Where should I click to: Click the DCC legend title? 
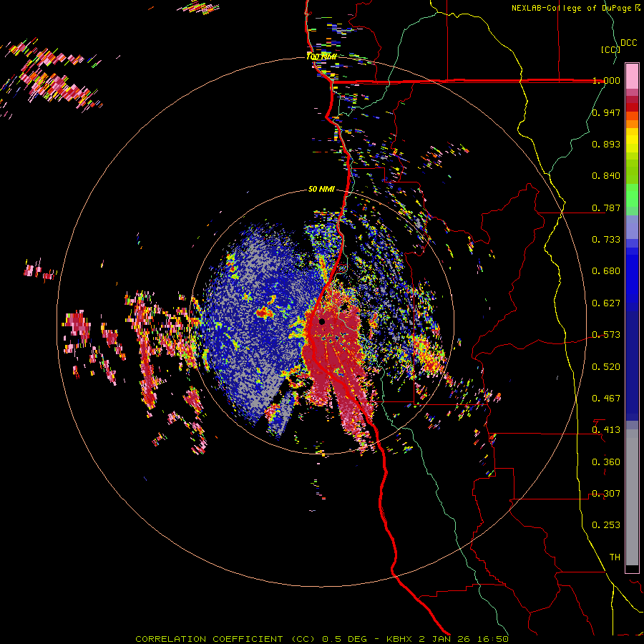tap(628, 43)
